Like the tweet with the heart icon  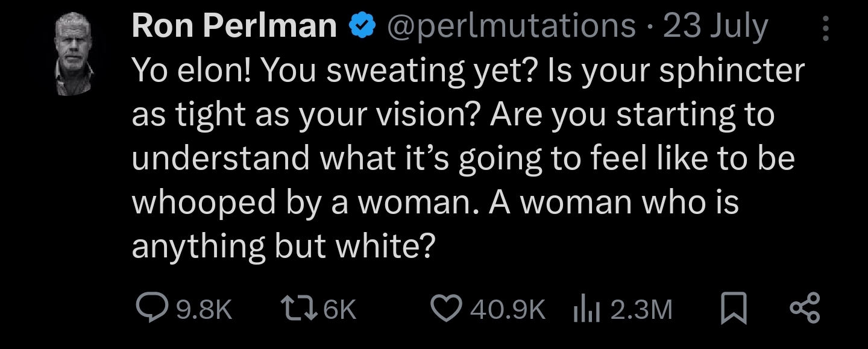click(447, 309)
